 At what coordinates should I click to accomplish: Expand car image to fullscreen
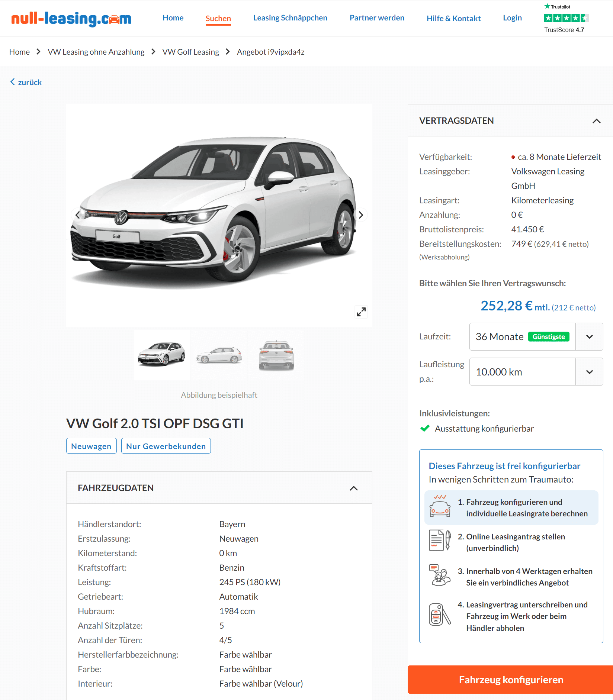click(361, 312)
